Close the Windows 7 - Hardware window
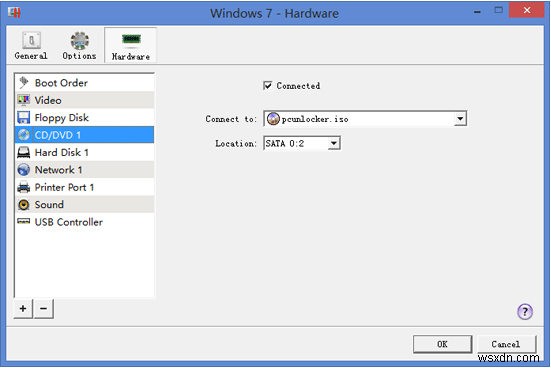 [527, 10]
